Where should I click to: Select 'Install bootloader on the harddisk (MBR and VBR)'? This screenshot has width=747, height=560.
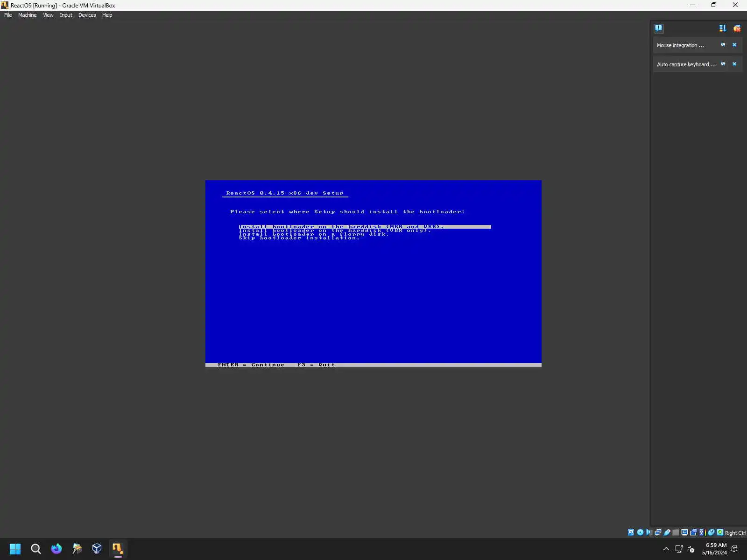coord(365,227)
